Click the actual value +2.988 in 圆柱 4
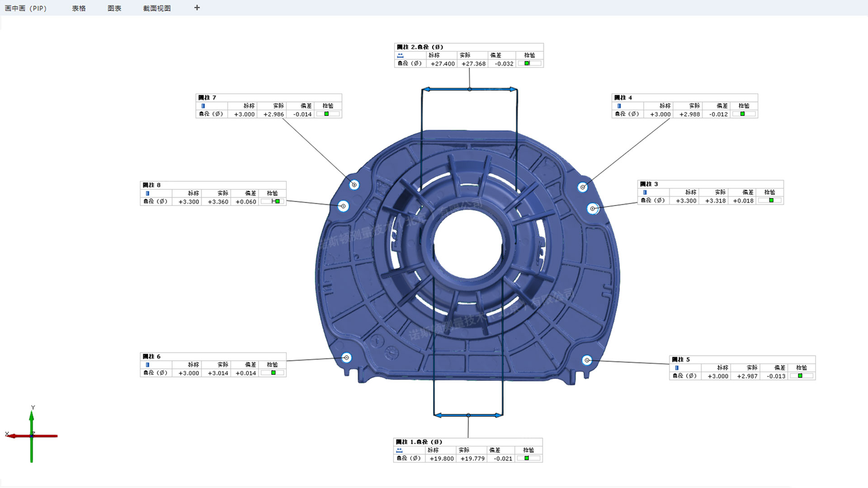Viewport: 868px width, 488px height. (689, 114)
